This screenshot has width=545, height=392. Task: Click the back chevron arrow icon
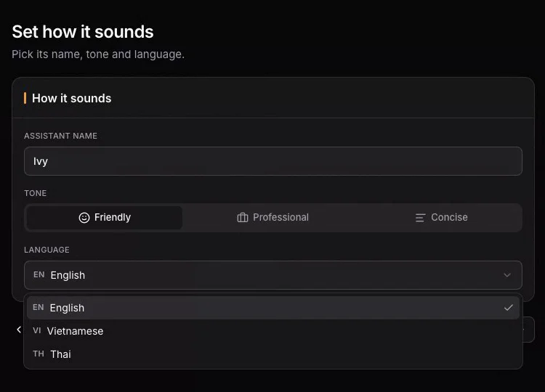pyautogui.click(x=19, y=330)
